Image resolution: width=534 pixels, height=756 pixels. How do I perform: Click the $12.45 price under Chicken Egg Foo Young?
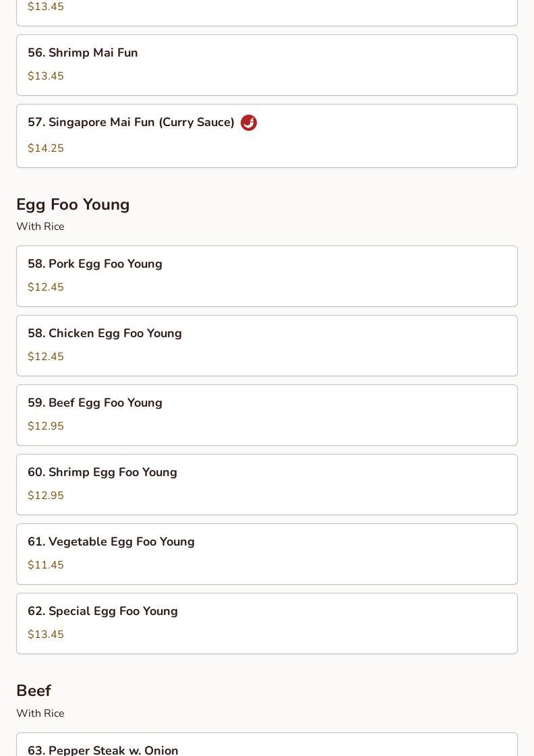[46, 357]
